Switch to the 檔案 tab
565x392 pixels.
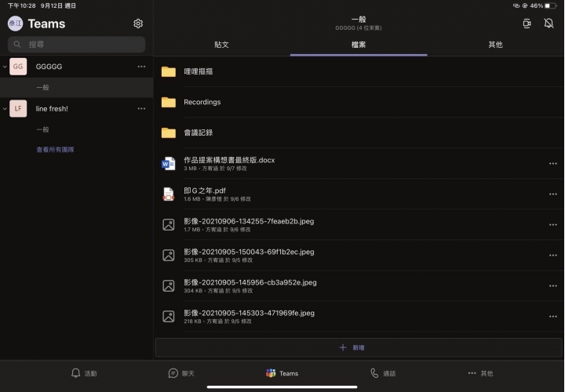[359, 45]
